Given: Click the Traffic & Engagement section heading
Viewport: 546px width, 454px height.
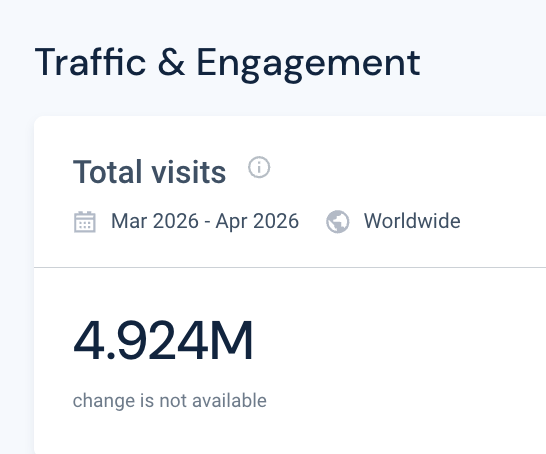Looking at the screenshot, I should click(x=228, y=64).
